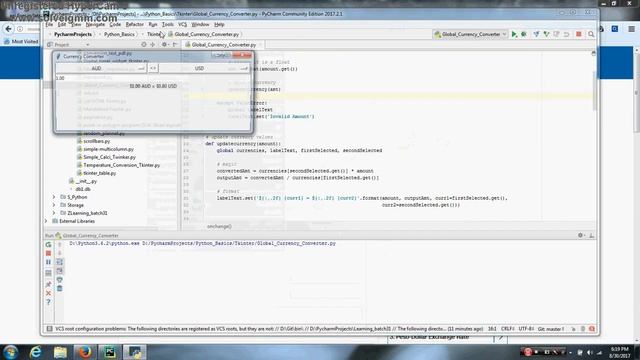Open tkinter_table.py in project tree
The height and width of the screenshot is (360, 640).
(x=100, y=173)
